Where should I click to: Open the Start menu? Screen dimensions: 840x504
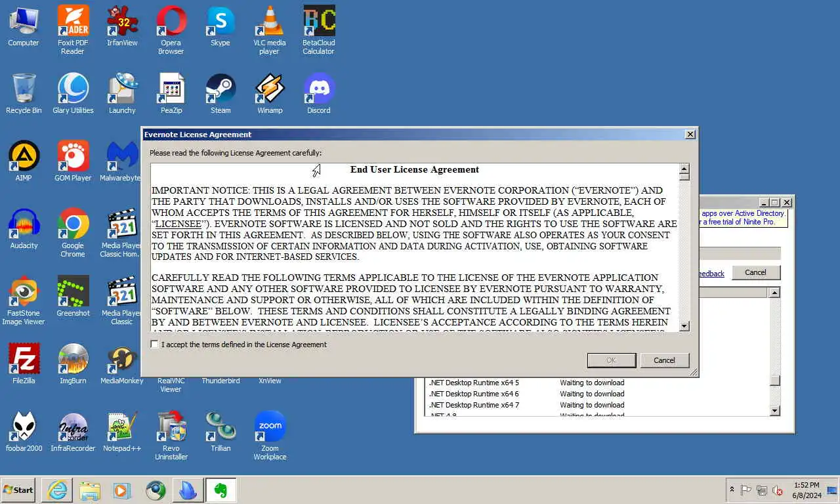pos(18,490)
